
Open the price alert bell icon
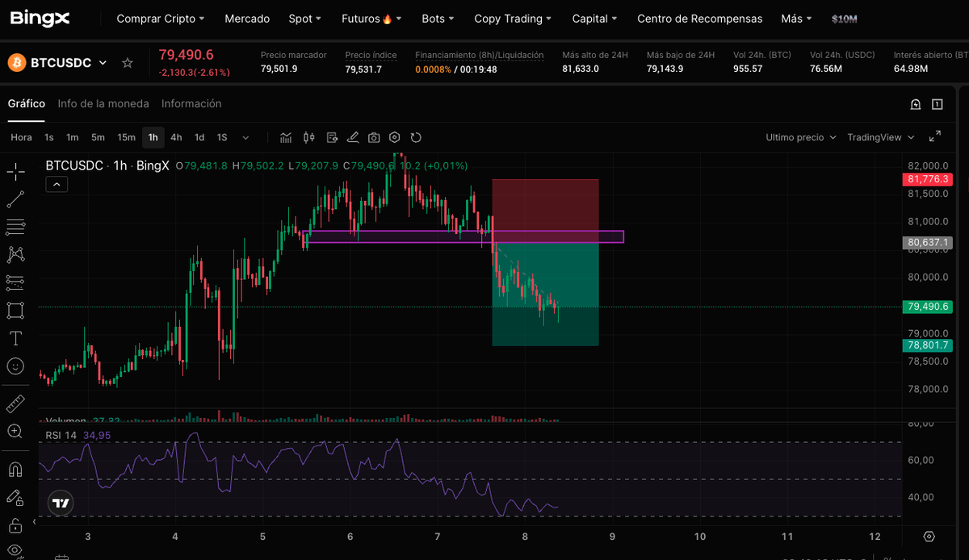[x=916, y=104]
